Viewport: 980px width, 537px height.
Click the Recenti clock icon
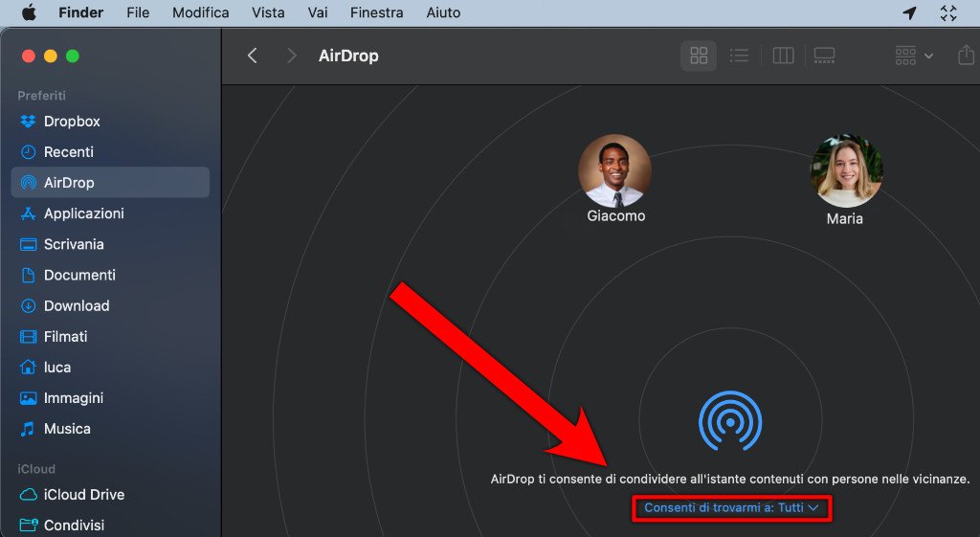tap(28, 152)
